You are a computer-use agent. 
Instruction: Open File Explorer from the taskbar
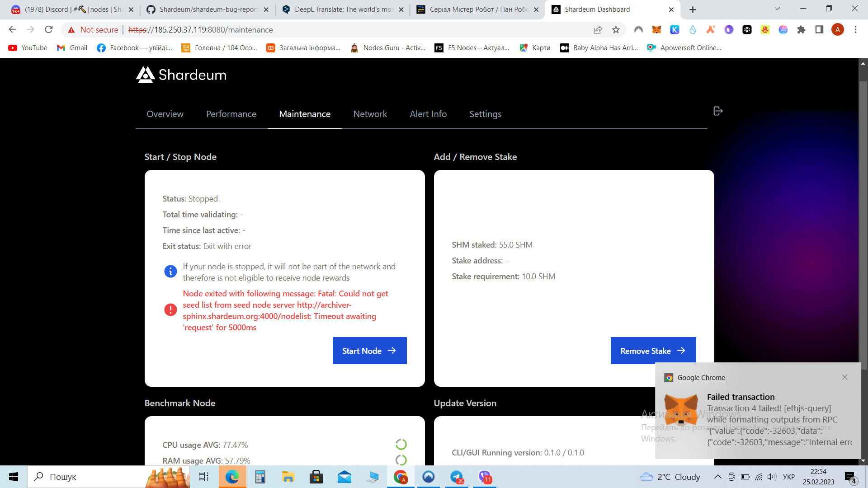coord(288,477)
